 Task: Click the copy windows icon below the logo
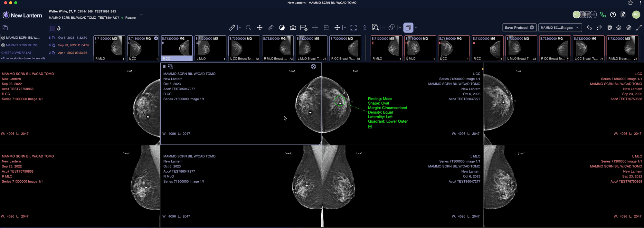point(5,28)
